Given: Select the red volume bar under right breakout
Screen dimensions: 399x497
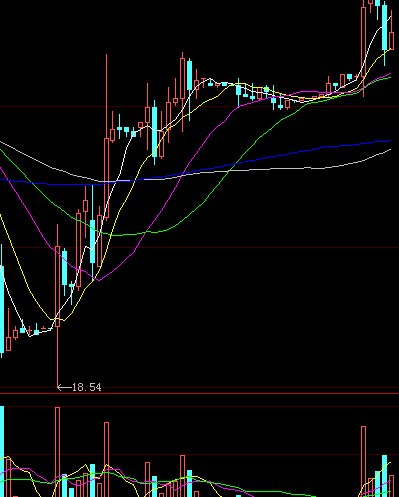Looking at the screenshot, I should (363, 461).
